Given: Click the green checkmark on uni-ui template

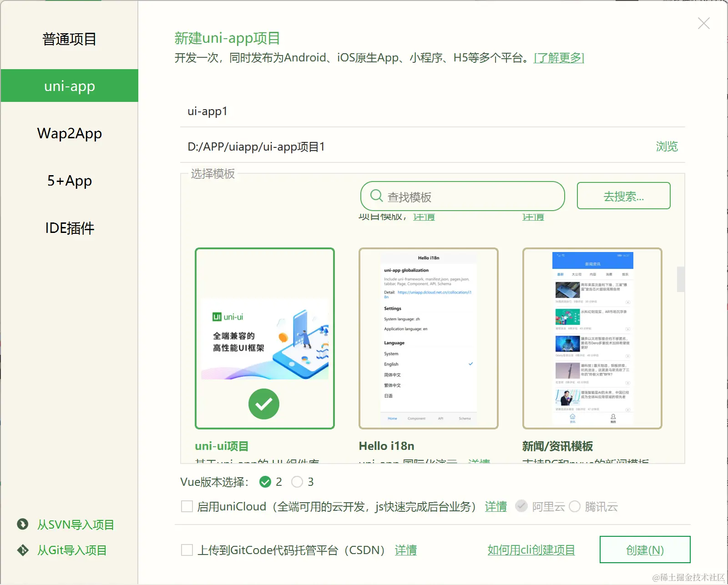Looking at the screenshot, I should (x=264, y=404).
